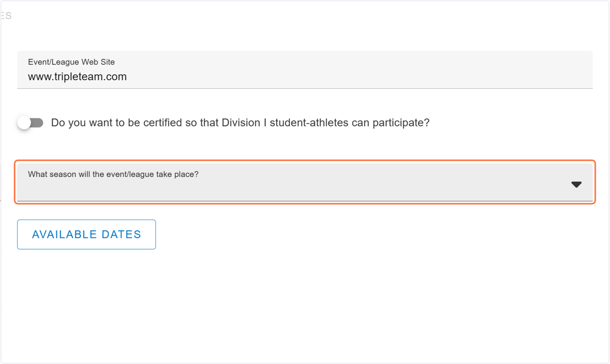Click the word 'DATES' on the button

(121, 234)
